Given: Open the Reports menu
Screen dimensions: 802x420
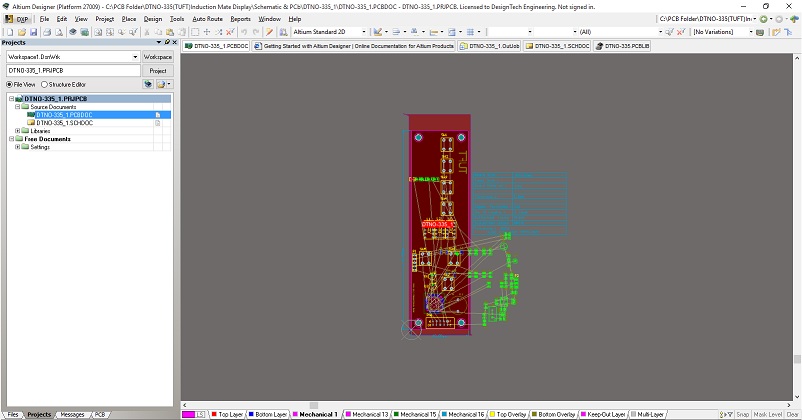Looking at the screenshot, I should pos(240,19).
